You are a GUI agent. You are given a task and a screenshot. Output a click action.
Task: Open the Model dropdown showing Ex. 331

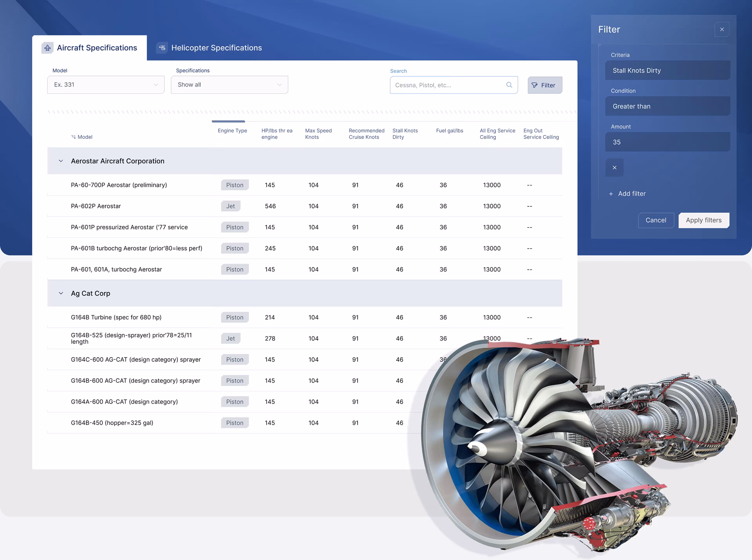pos(106,85)
